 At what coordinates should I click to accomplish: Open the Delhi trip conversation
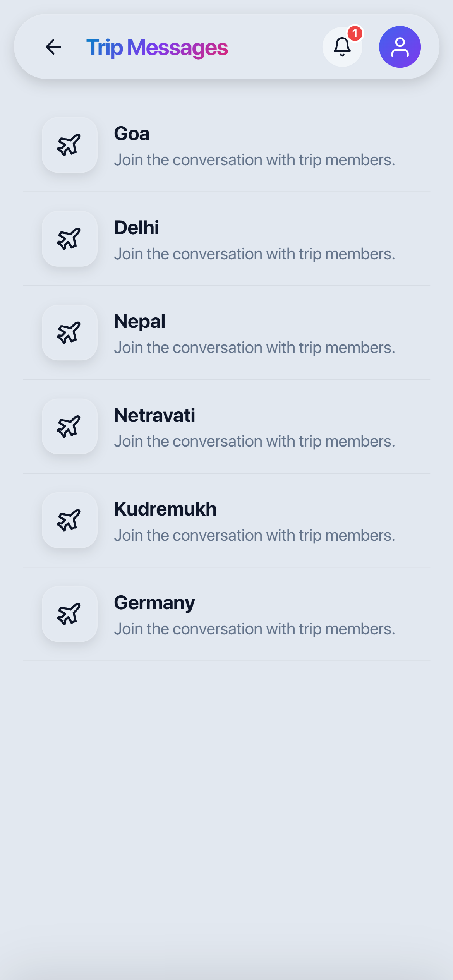click(226, 239)
